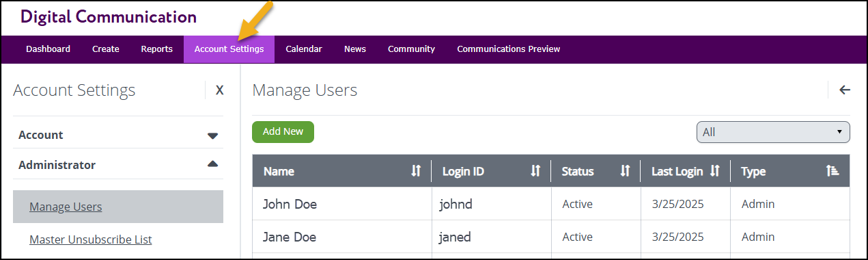
Task: Open the All filter dropdown
Action: coord(773,132)
